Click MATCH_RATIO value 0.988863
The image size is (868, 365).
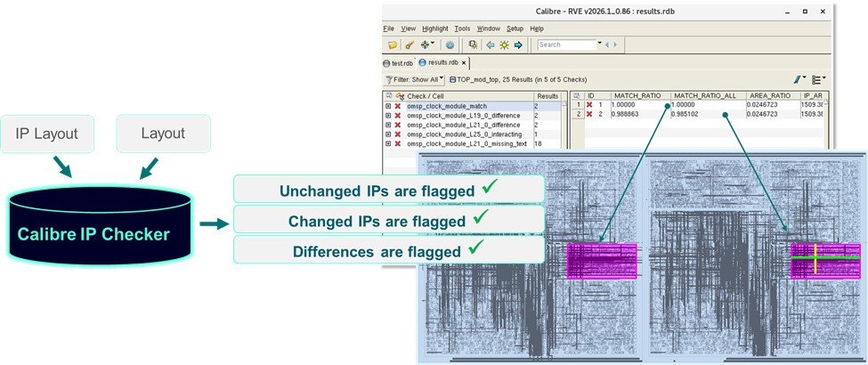click(x=625, y=114)
